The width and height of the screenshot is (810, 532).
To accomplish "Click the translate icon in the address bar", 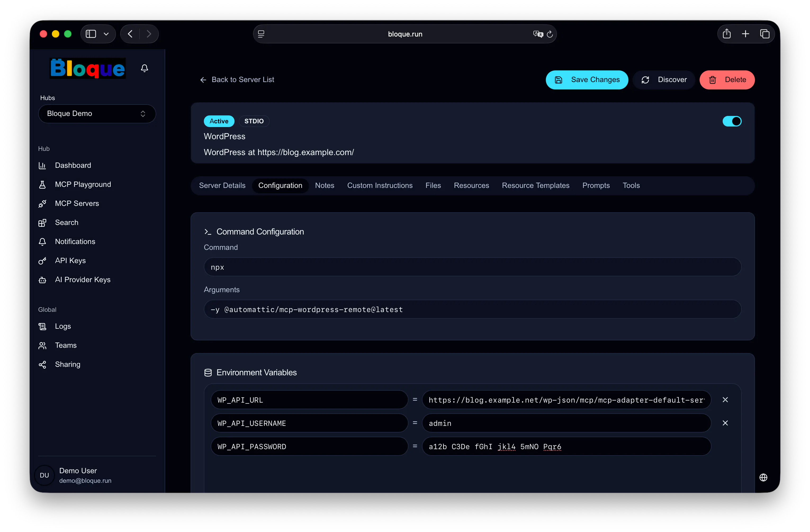I will click(538, 34).
